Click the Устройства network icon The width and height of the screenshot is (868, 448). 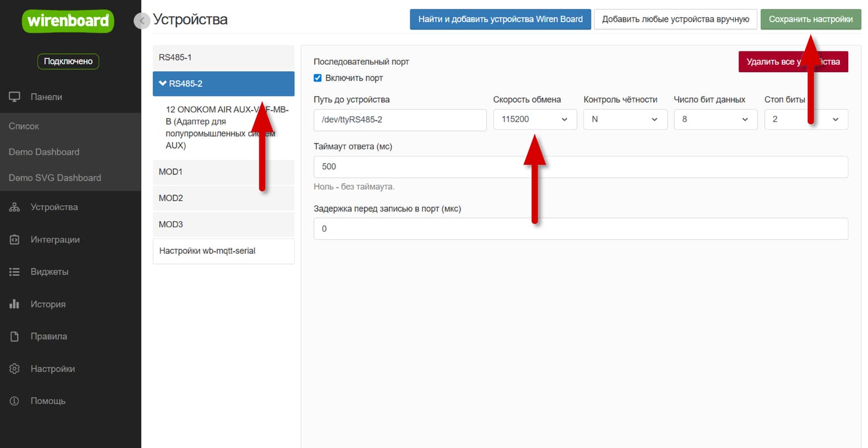[x=14, y=208]
